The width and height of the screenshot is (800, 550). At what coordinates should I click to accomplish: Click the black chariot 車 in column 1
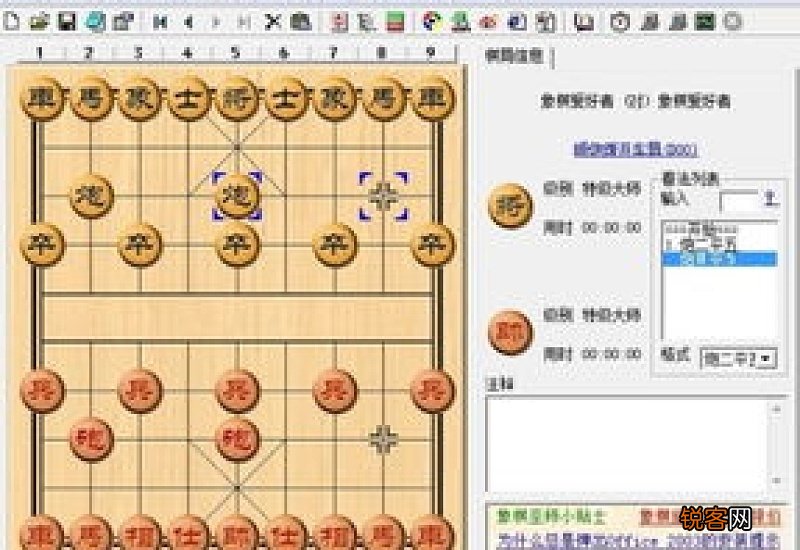click(42, 98)
